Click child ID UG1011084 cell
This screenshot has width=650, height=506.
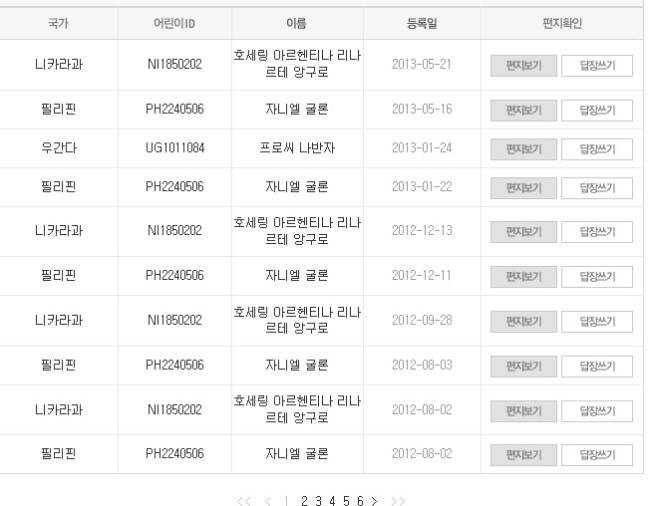coord(174,149)
